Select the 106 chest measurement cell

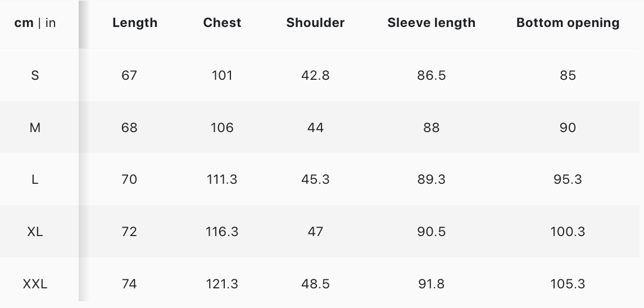[x=222, y=128]
